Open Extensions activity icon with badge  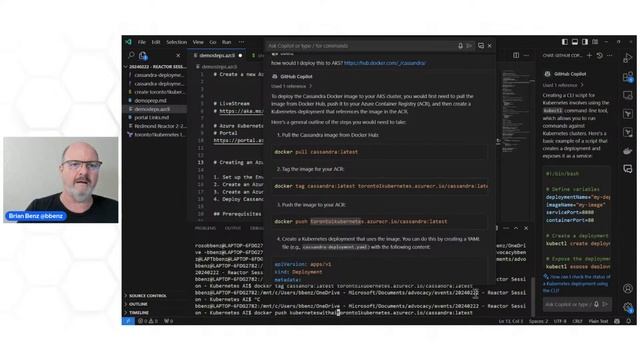pyautogui.click(x=628, y=77)
